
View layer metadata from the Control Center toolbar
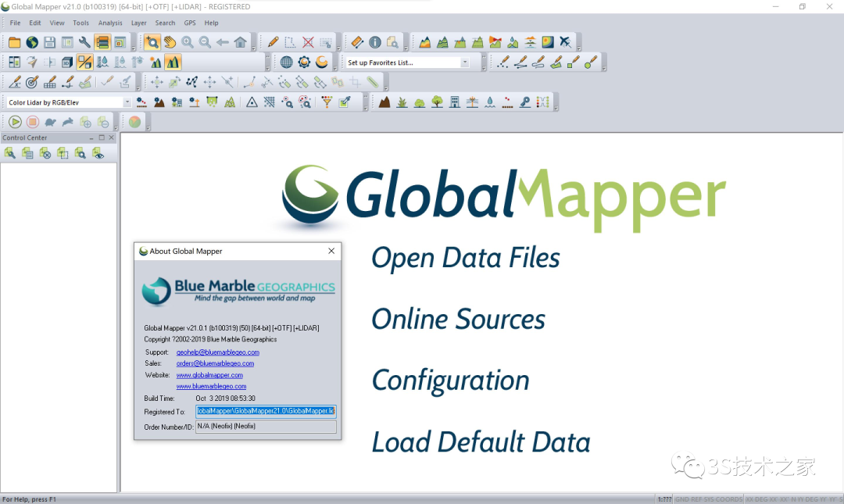coord(27,153)
